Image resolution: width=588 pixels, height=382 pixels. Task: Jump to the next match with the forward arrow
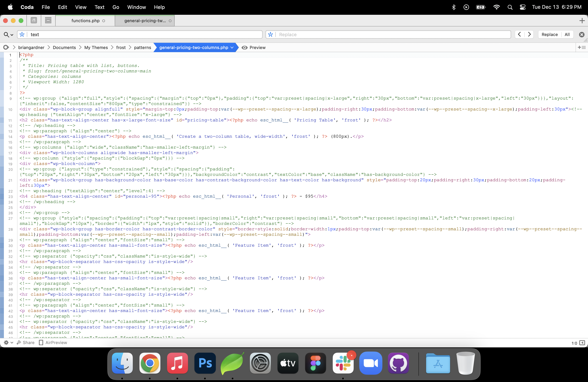[529, 35]
